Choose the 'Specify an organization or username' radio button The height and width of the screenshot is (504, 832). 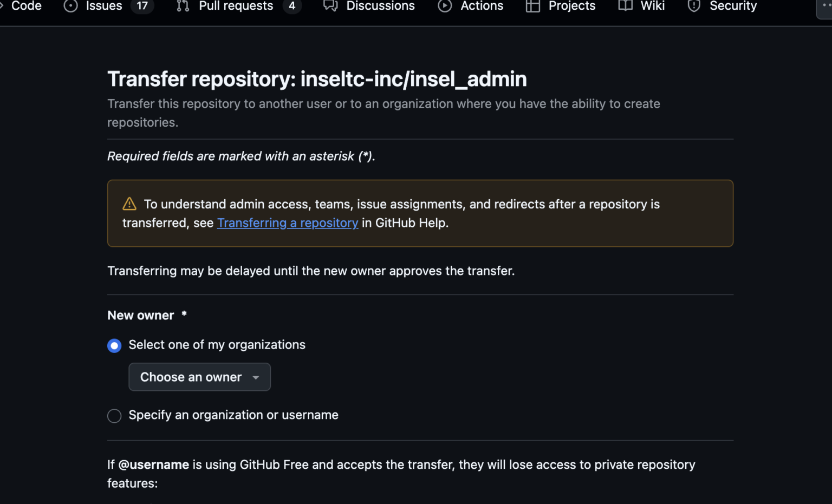coord(114,416)
